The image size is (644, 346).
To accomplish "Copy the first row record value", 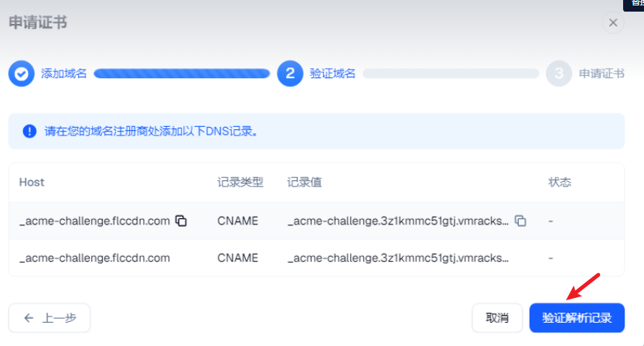I will pyautogui.click(x=520, y=221).
